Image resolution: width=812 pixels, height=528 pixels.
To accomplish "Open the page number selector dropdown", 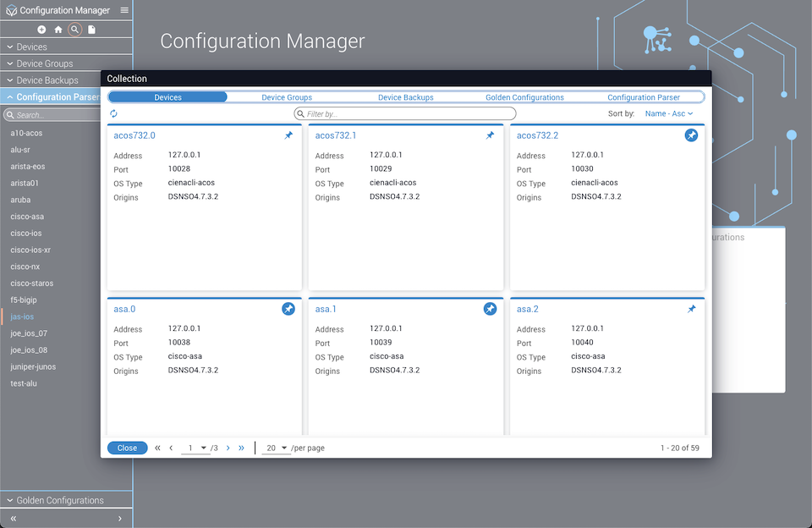I will coord(197,448).
